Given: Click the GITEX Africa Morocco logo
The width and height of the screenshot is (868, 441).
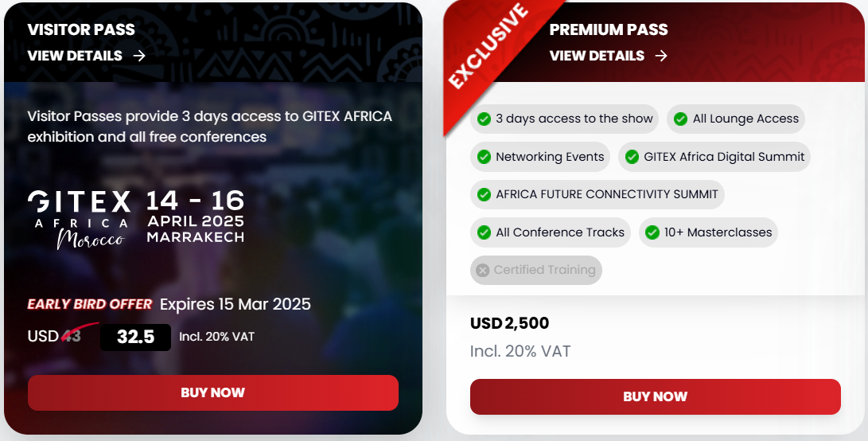Looking at the screenshot, I should coord(80,220).
